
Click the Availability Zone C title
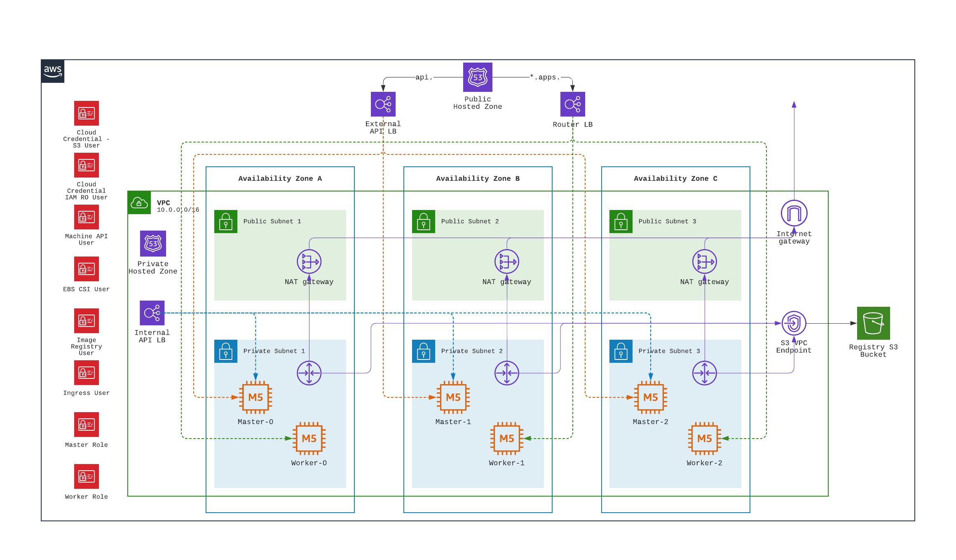(676, 179)
